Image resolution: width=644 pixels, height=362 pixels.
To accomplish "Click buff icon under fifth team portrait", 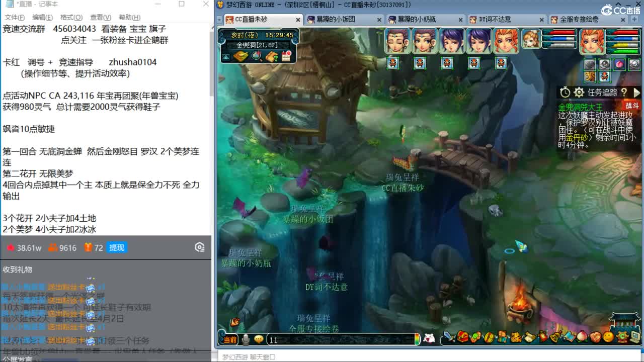I will tap(502, 63).
